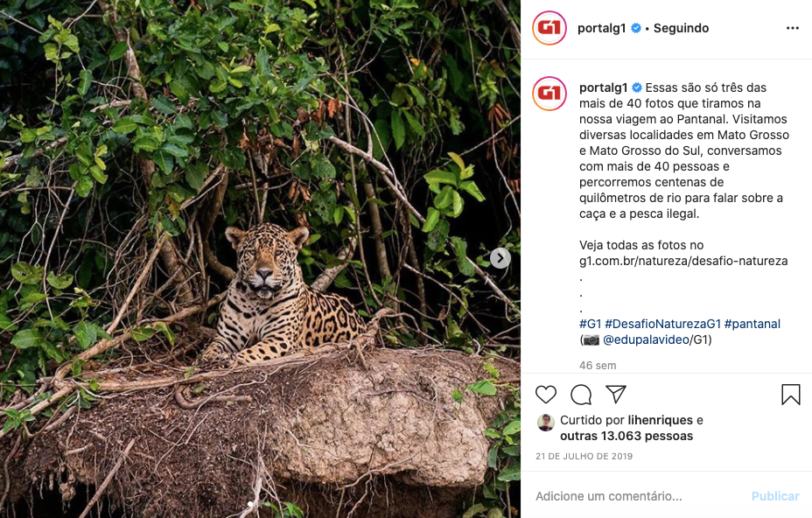Click G1 avatar beside caption
812x518 pixels.
pyautogui.click(x=549, y=93)
